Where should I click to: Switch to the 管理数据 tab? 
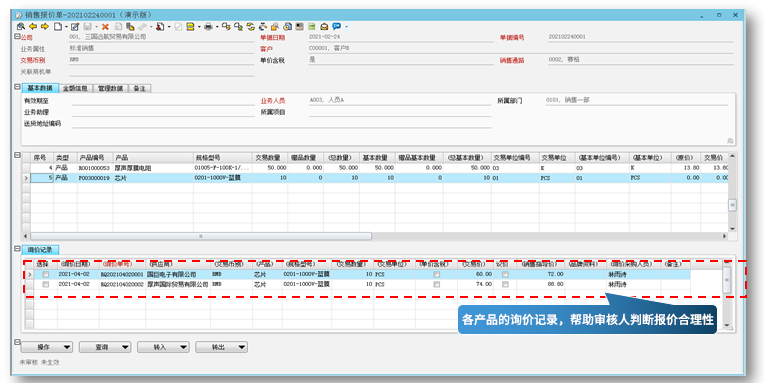pyautogui.click(x=111, y=88)
